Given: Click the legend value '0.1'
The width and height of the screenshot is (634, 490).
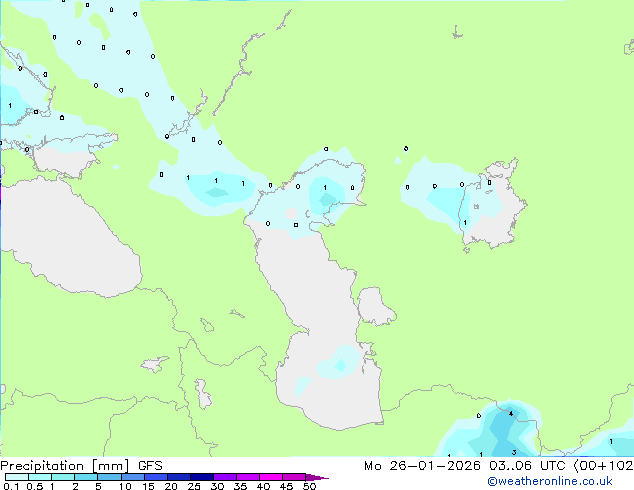Looking at the screenshot, I should click(x=11, y=486).
